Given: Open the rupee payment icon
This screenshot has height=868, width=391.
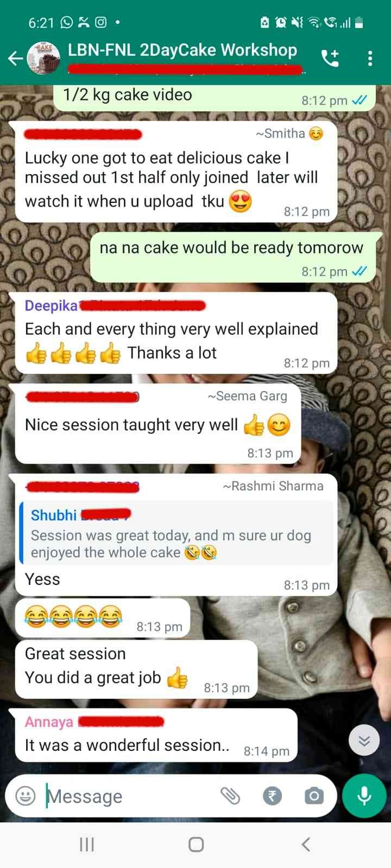Looking at the screenshot, I should (x=273, y=796).
